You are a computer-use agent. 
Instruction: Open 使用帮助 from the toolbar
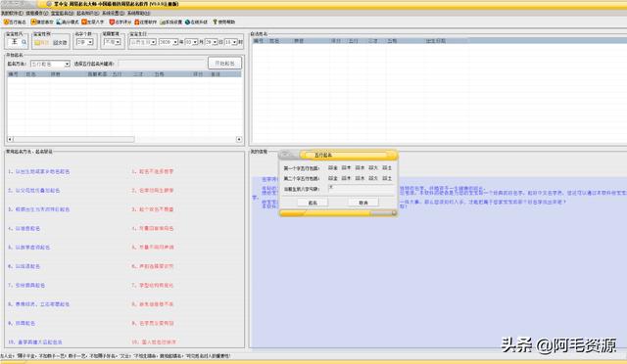(x=223, y=22)
